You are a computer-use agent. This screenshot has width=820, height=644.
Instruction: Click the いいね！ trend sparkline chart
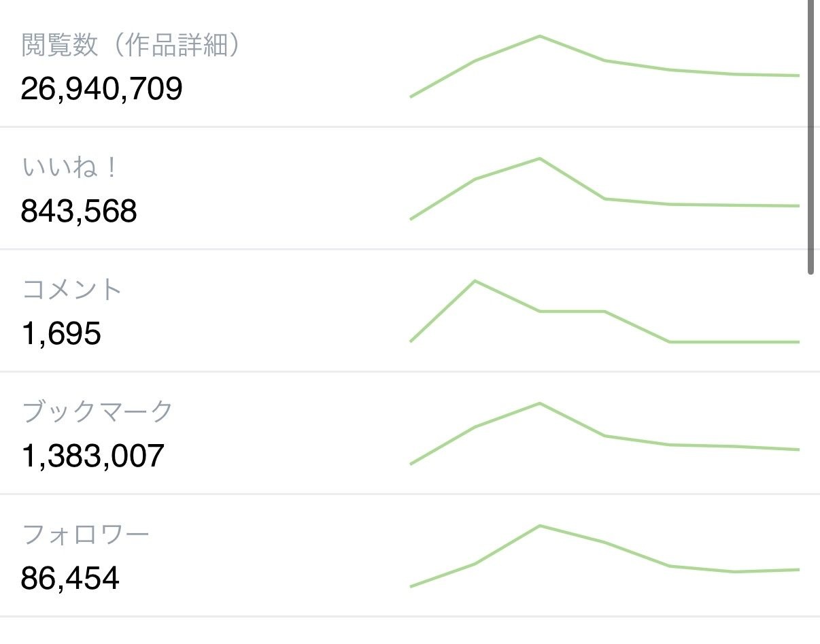coord(604,189)
